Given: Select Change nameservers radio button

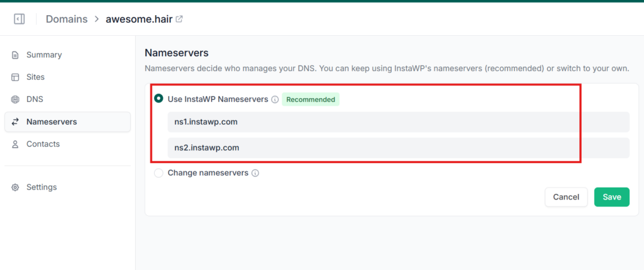Looking at the screenshot, I should [158, 173].
